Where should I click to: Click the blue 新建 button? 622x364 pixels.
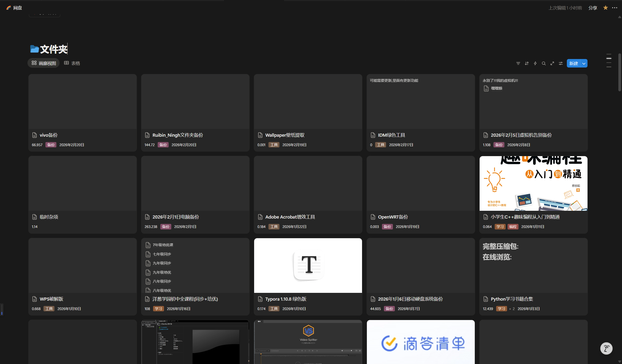[573, 63]
